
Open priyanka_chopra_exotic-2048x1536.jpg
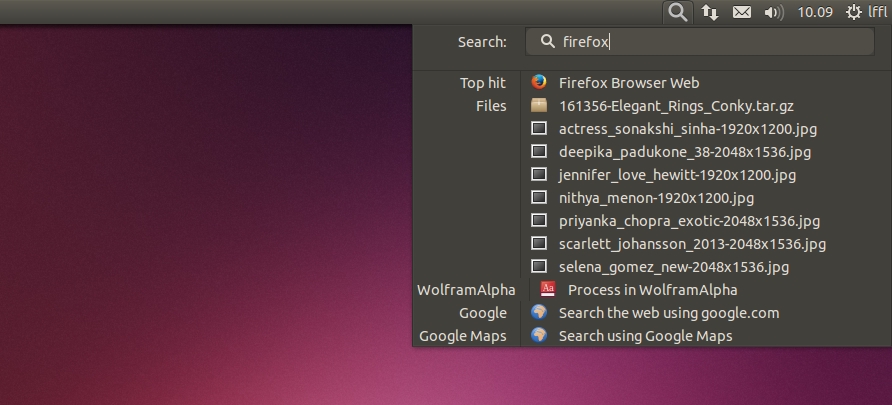click(x=689, y=221)
